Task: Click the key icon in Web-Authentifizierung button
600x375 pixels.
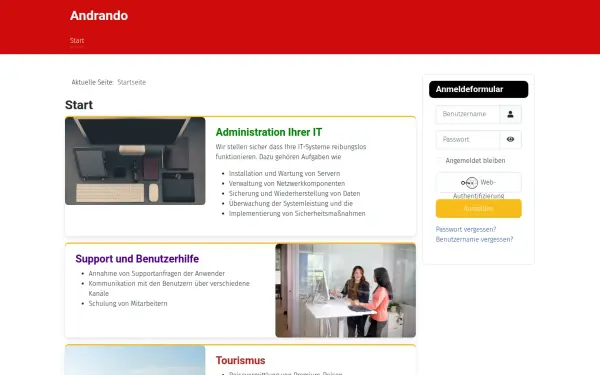Action: [x=469, y=183]
